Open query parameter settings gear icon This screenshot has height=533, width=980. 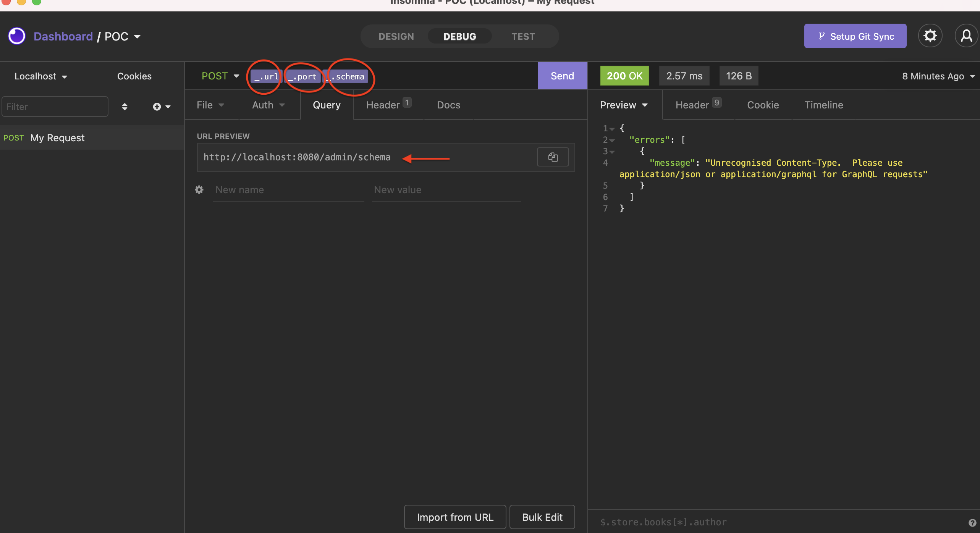click(199, 189)
